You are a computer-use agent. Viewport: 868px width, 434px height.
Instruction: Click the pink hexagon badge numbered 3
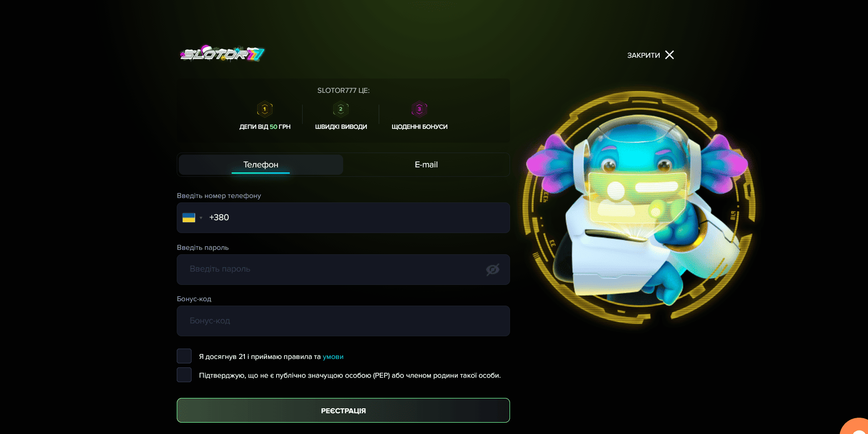tap(419, 109)
